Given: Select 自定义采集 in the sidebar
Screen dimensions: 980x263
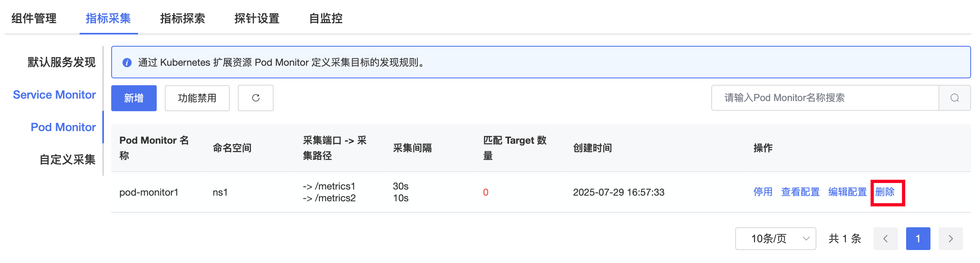Looking at the screenshot, I should click(x=67, y=160).
